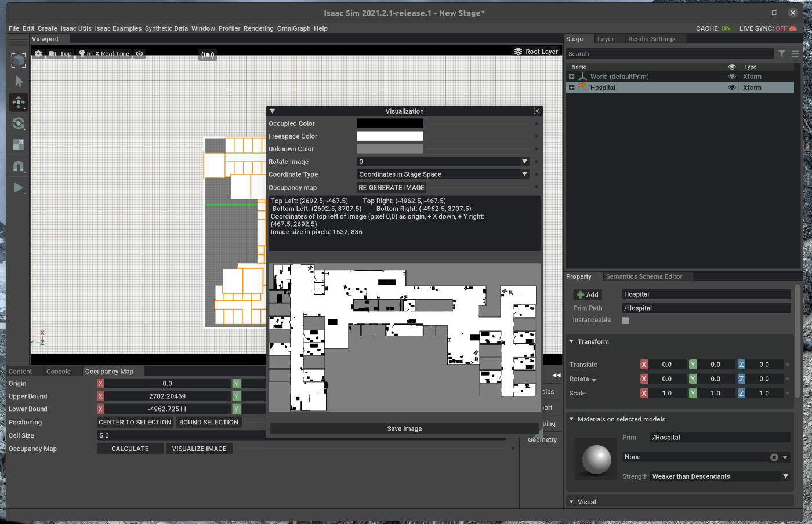This screenshot has height=524, width=812.
Task: Click the Hospital prim Xform icon
Action: tap(582, 88)
